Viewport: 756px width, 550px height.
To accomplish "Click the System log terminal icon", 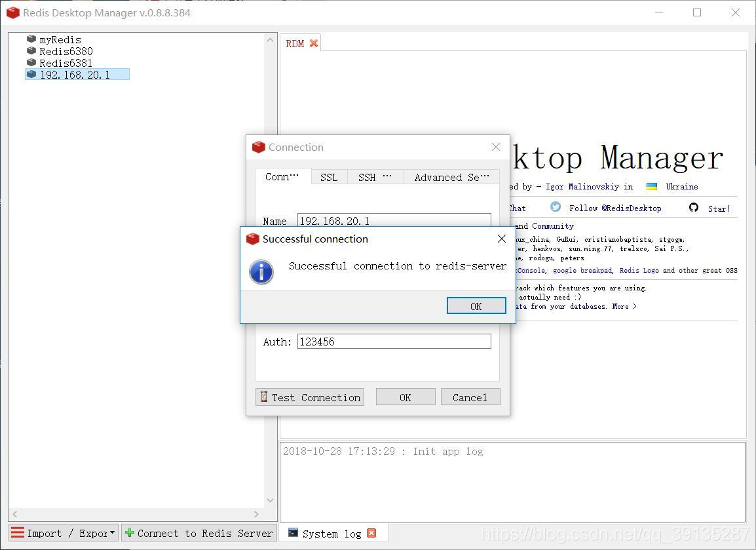I will (x=293, y=532).
